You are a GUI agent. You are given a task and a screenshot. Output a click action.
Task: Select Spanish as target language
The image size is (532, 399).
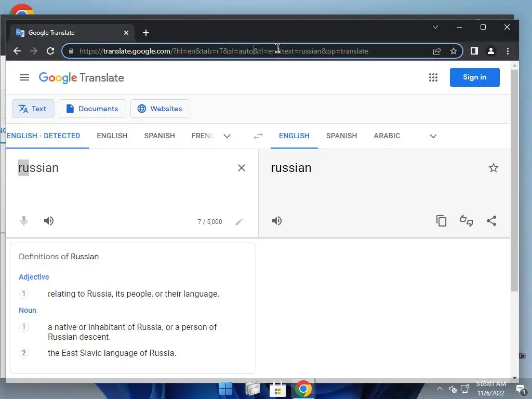[x=342, y=136]
